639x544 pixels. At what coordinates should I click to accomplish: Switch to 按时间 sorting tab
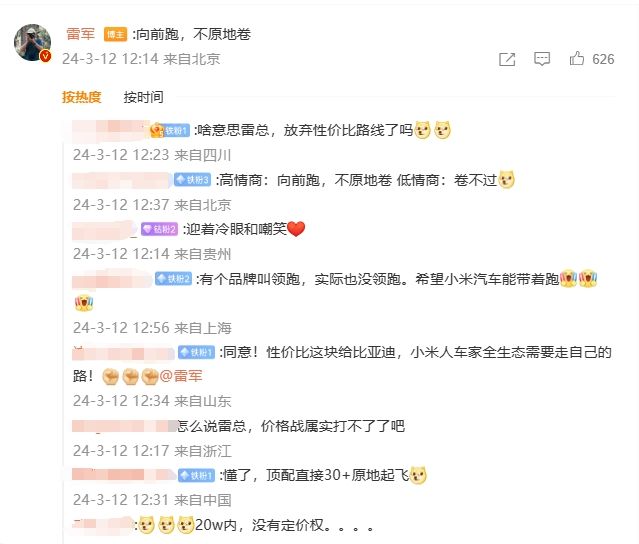(143, 97)
